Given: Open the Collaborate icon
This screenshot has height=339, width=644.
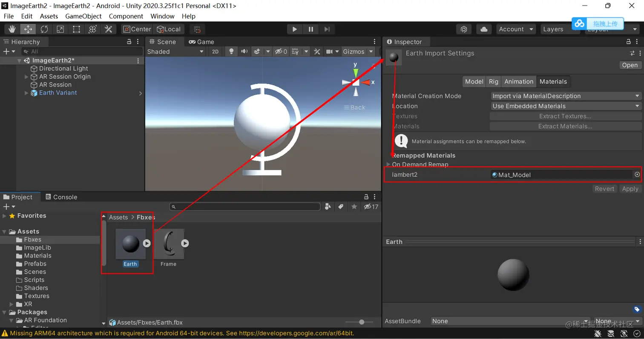Looking at the screenshot, I should (x=464, y=29).
